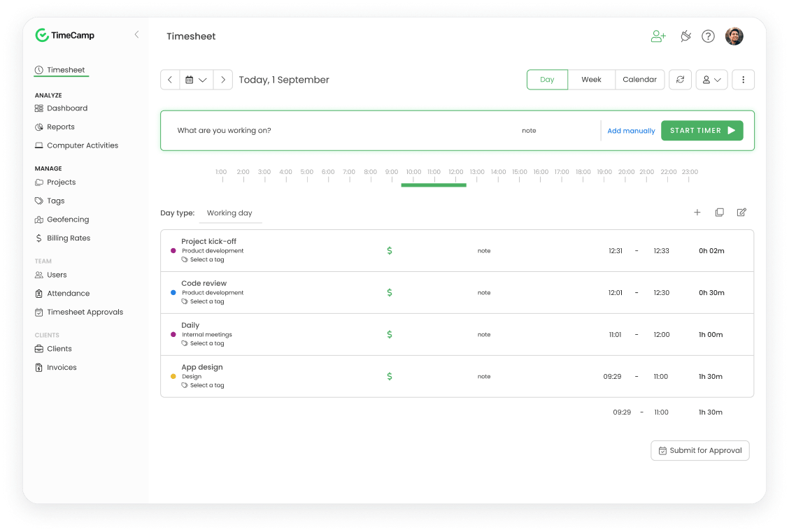Image resolution: width=789 pixels, height=532 pixels.
Task: Open the bulk edit pencil icon
Action: [x=741, y=212]
